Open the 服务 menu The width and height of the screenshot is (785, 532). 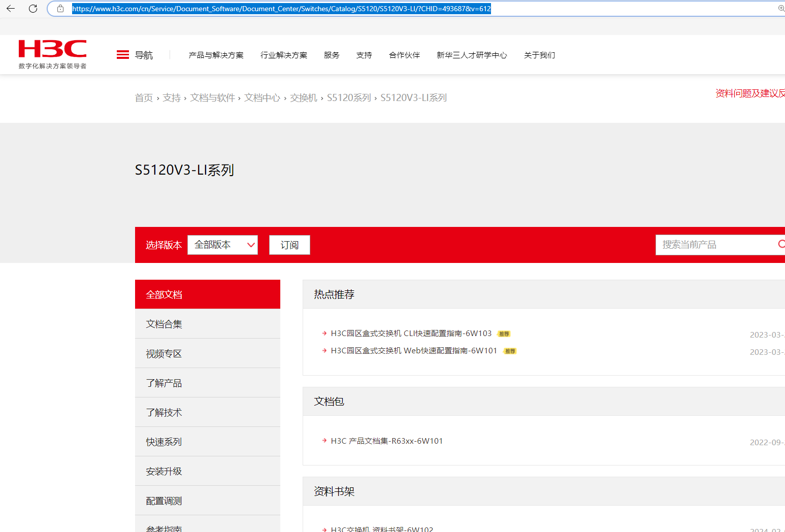[x=332, y=55]
